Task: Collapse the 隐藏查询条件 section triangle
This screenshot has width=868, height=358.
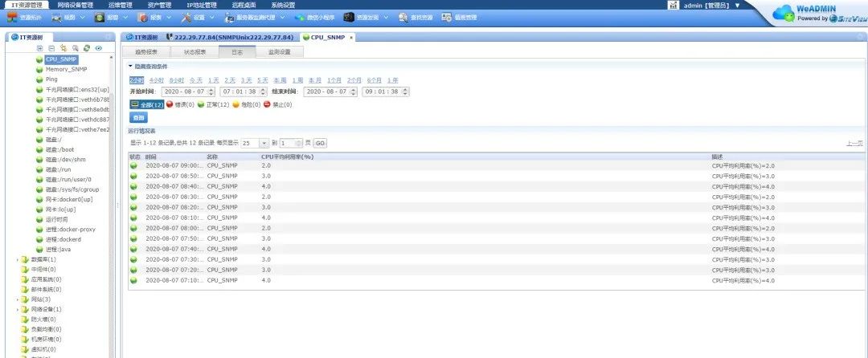Action: pyautogui.click(x=130, y=66)
